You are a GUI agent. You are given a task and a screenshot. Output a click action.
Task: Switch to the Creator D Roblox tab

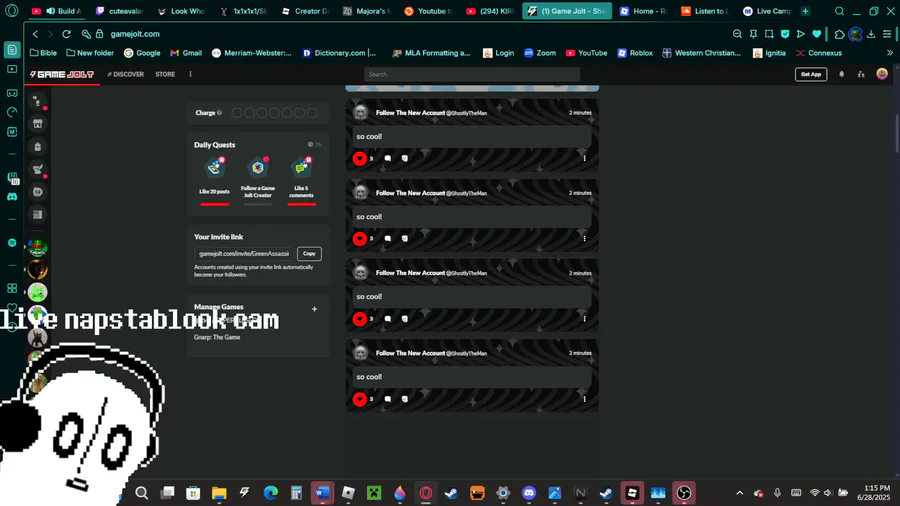[305, 11]
